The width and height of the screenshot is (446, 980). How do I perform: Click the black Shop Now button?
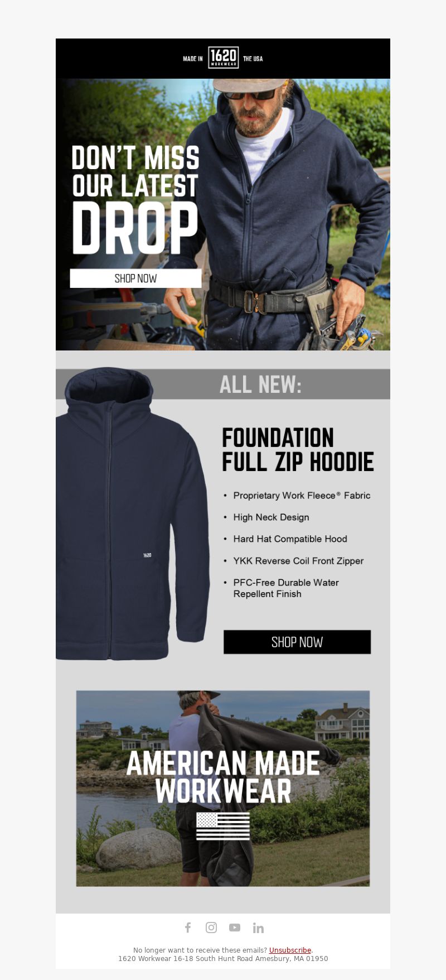(x=297, y=642)
